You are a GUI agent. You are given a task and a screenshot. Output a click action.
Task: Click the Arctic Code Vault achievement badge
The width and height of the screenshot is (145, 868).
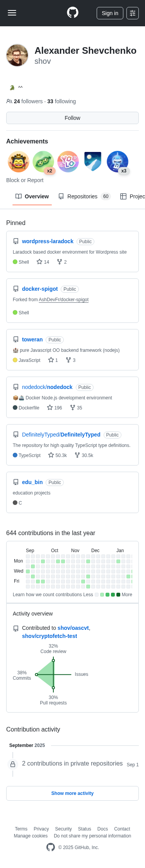pos(93,162)
